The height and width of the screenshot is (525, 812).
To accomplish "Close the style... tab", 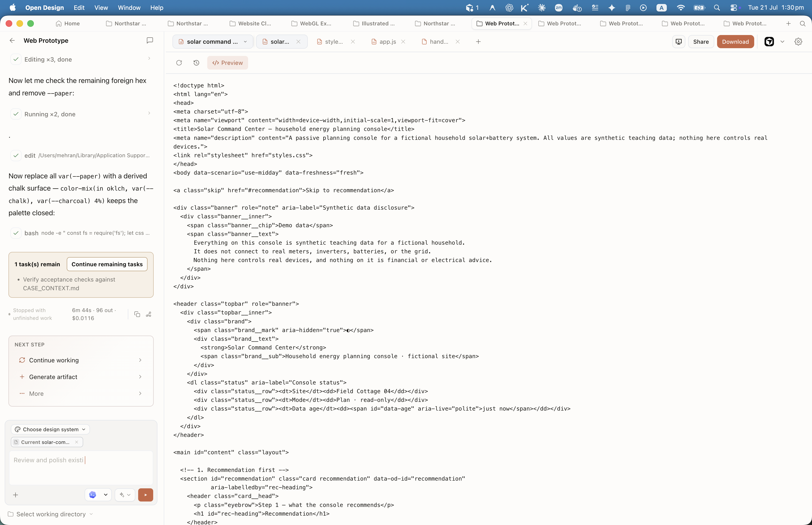I will (x=353, y=42).
